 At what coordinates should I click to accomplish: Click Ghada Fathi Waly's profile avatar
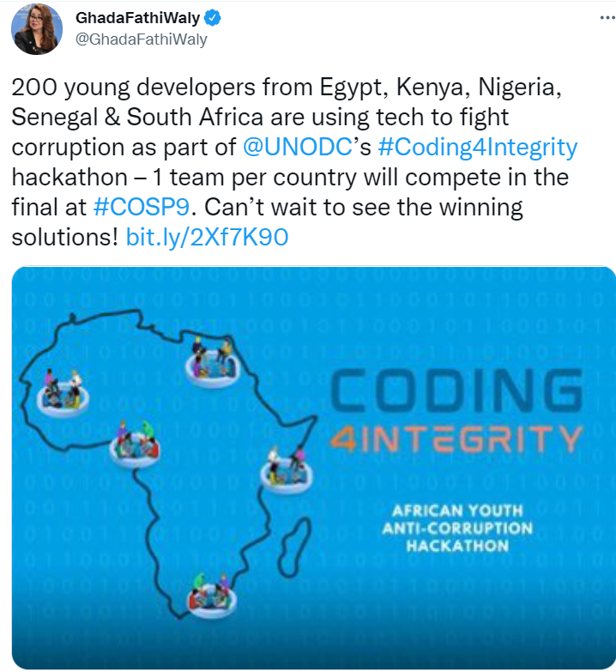[36, 29]
